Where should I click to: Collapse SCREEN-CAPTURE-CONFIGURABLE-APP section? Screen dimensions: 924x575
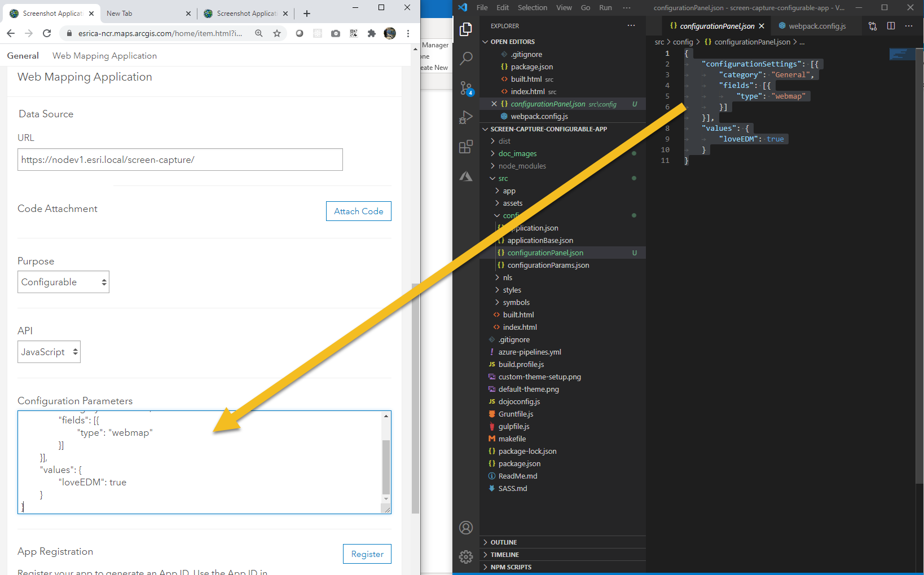[x=562, y=129]
